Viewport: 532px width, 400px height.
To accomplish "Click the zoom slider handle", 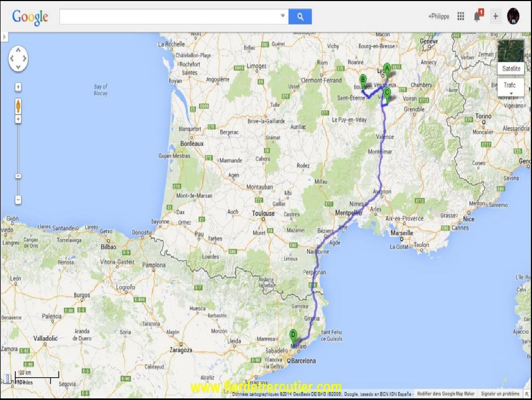I will pyautogui.click(x=18, y=176).
